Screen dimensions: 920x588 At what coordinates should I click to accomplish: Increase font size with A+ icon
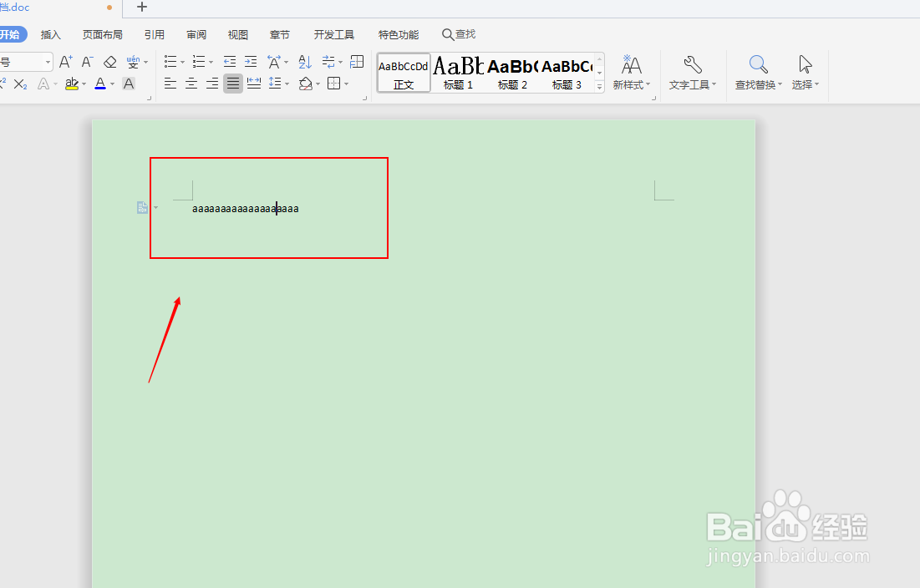click(66, 62)
